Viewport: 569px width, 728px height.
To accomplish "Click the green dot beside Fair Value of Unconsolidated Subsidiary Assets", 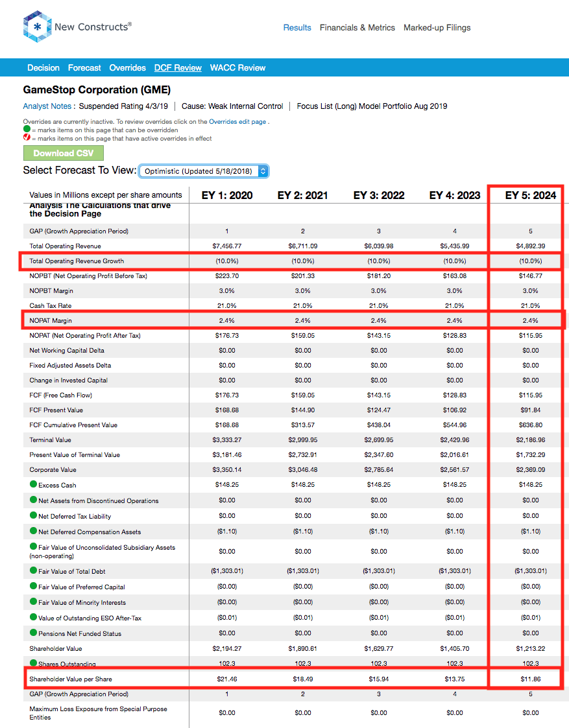I will point(34,546).
